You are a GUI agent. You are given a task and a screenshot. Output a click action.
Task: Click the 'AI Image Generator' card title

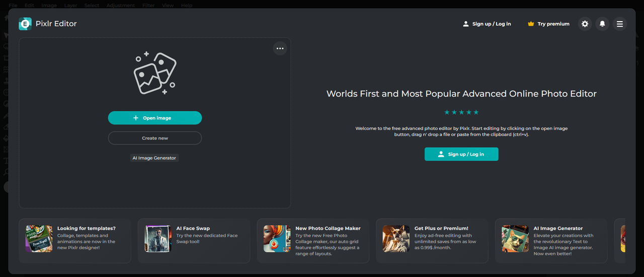pos(558,228)
